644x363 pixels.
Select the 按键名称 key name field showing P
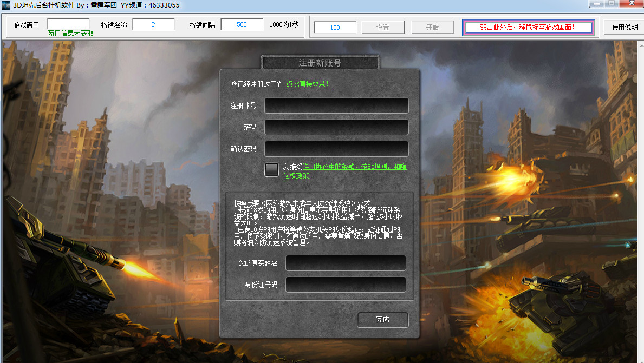pos(153,24)
